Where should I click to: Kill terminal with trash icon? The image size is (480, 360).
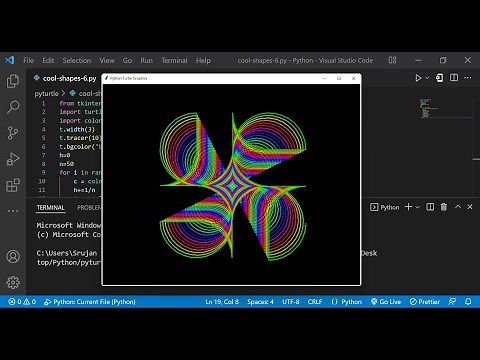tap(444, 207)
